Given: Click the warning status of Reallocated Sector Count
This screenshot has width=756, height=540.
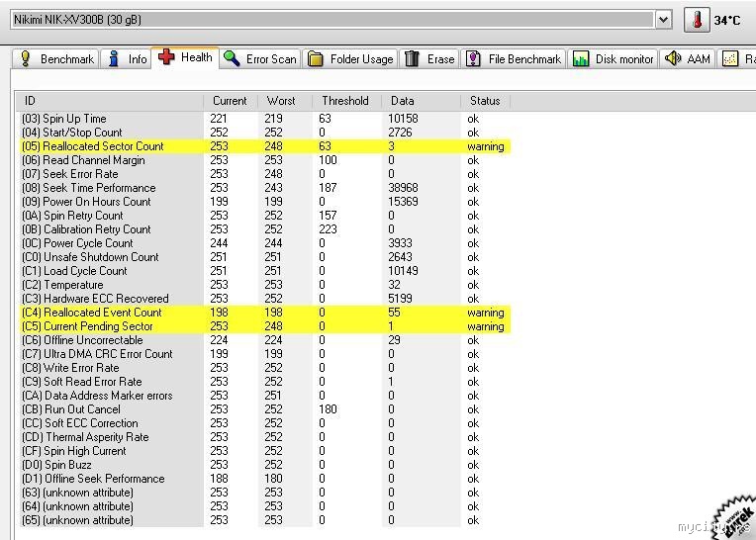Looking at the screenshot, I should pyautogui.click(x=486, y=146).
